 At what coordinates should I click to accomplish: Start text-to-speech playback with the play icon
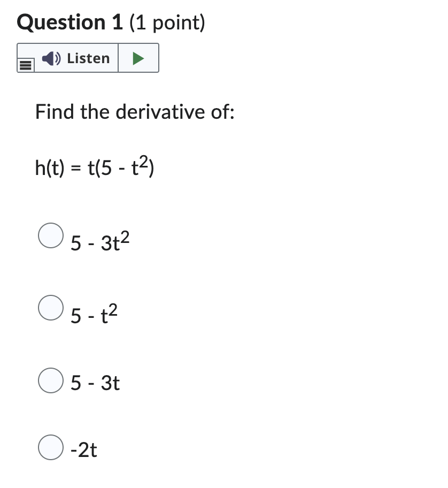pos(138,57)
